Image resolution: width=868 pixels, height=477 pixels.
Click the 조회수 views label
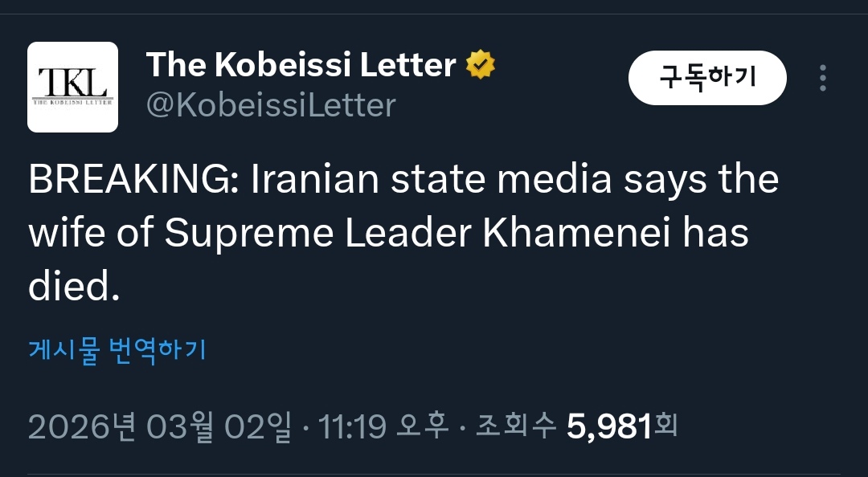pyautogui.click(x=516, y=426)
